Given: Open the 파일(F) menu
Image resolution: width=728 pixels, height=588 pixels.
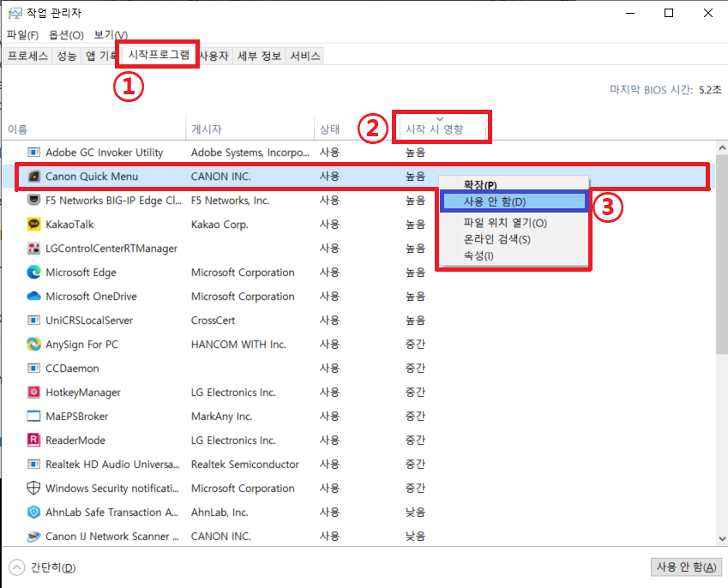Looking at the screenshot, I should coord(22,35).
